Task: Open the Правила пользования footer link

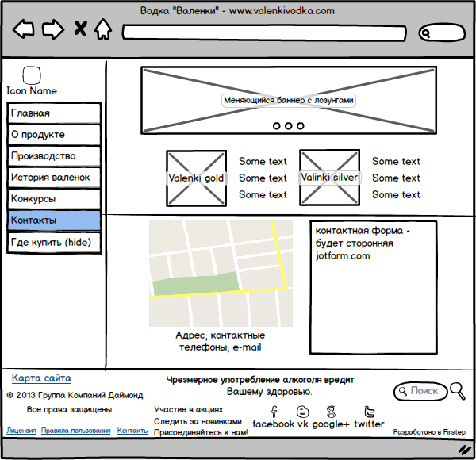Action: coord(76,431)
